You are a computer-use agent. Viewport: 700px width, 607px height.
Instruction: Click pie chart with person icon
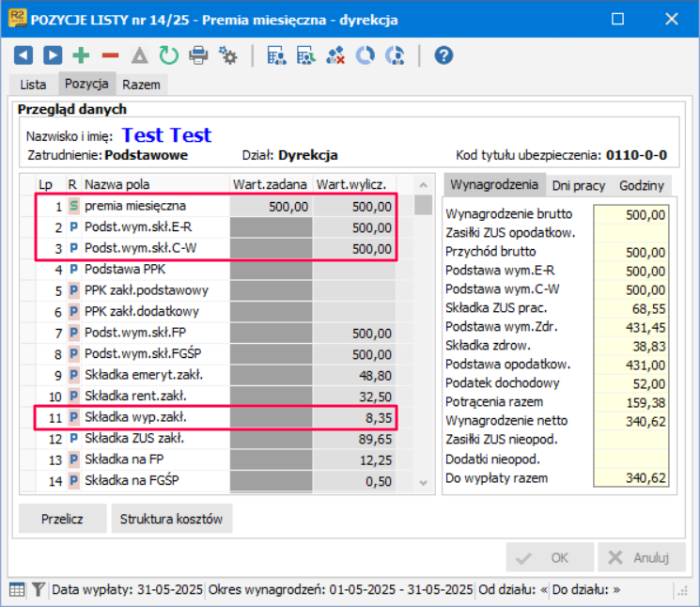395,55
